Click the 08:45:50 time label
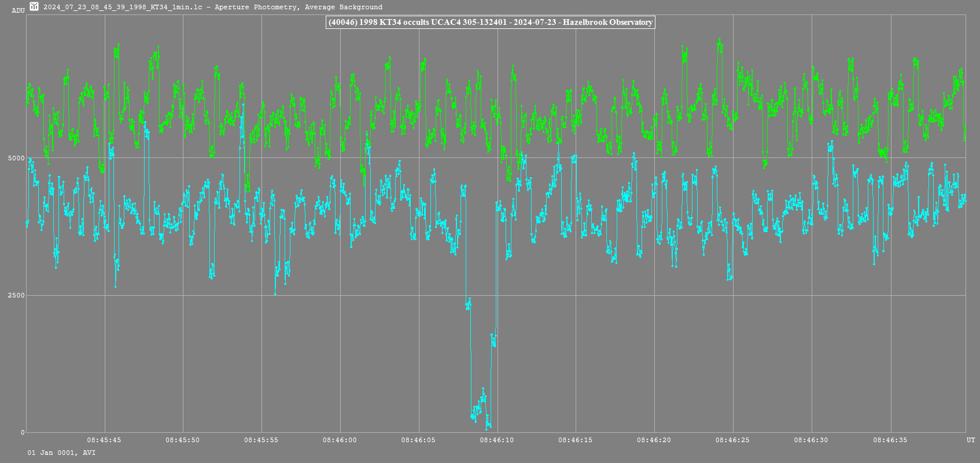Image resolution: width=980 pixels, height=463 pixels. [x=183, y=440]
